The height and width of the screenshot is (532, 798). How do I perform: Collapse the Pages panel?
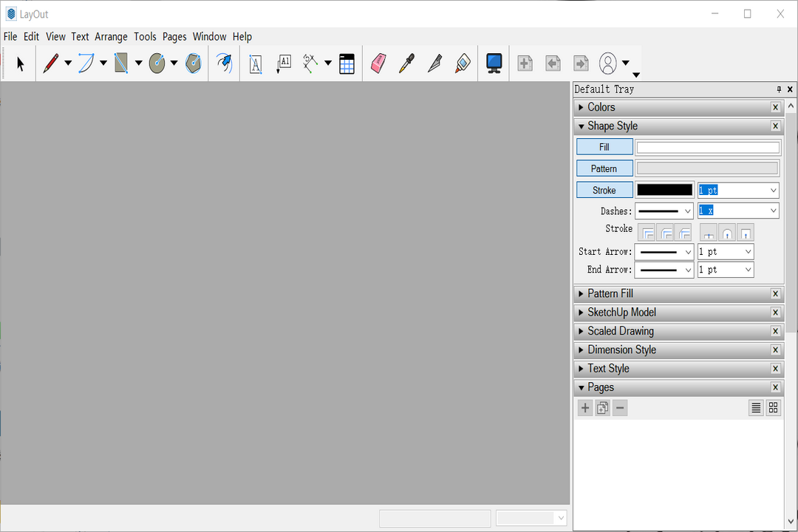pos(581,387)
